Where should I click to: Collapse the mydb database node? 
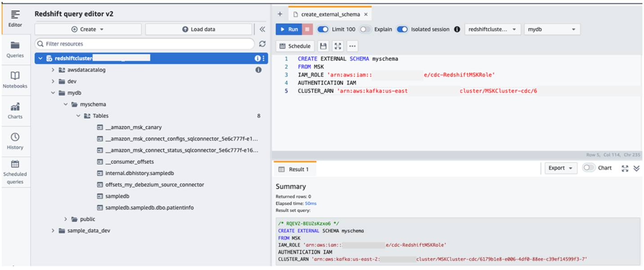tap(53, 93)
